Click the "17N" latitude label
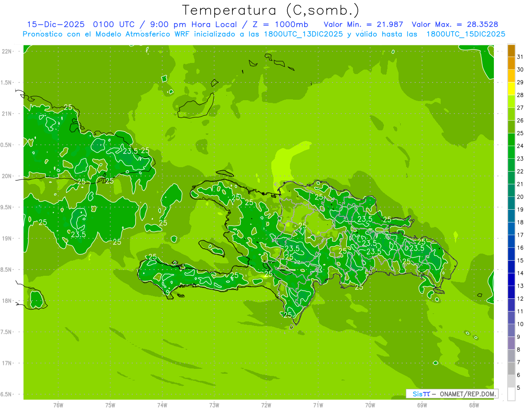The height and width of the screenshot is (411, 532). 7,363
